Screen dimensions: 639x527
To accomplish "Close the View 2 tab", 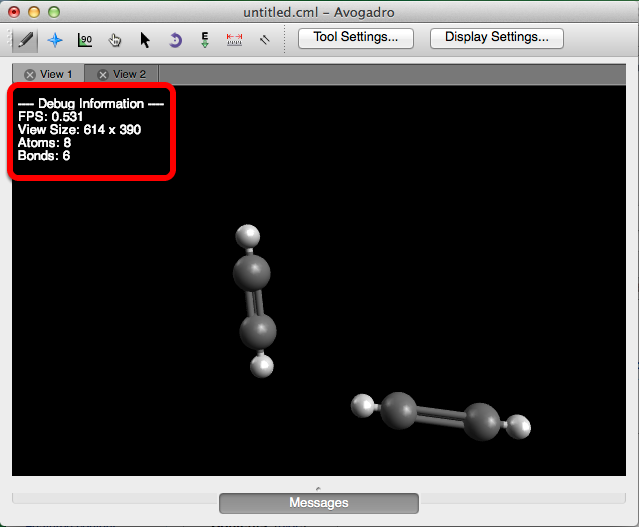I will pos(103,74).
